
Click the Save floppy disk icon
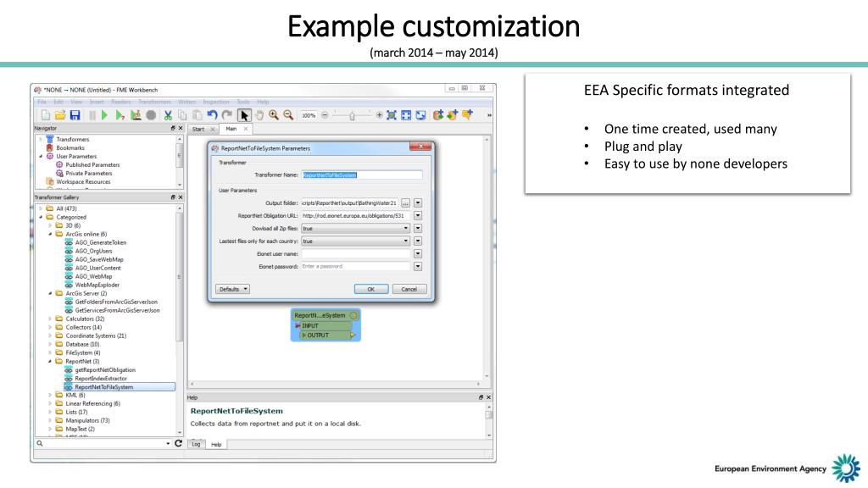point(75,115)
